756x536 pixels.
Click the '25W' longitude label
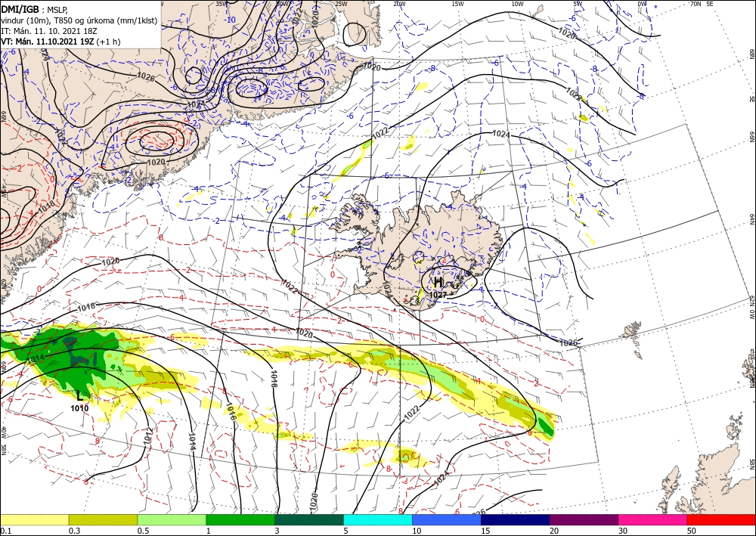[x=341, y=4]
